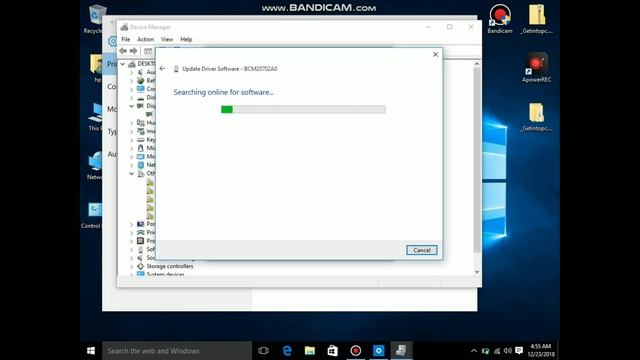Launch Microsoft Edge from the taskbar
The width and height of the screenshot is (640, 360).
coord(287,351)
